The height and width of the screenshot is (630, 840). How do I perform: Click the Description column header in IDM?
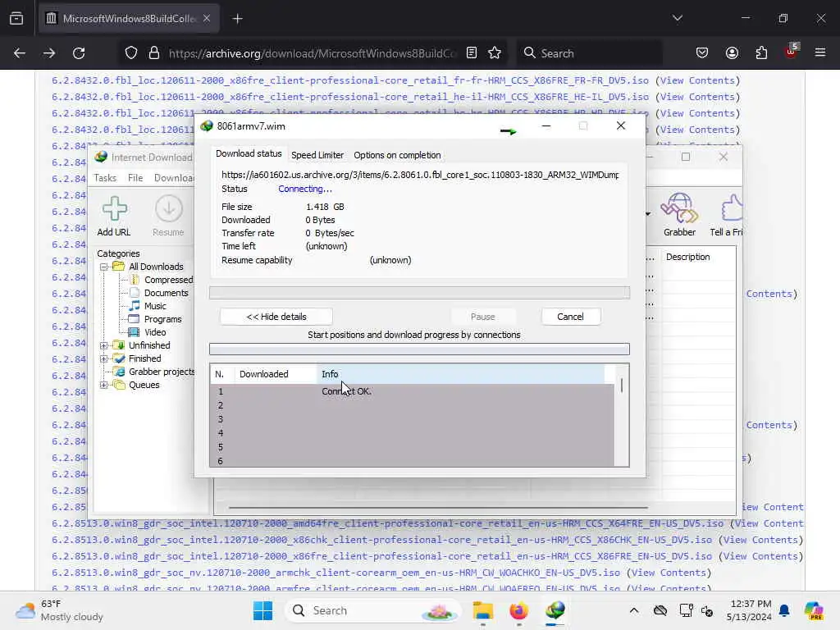pyautogui.click(x=698, y=257)
